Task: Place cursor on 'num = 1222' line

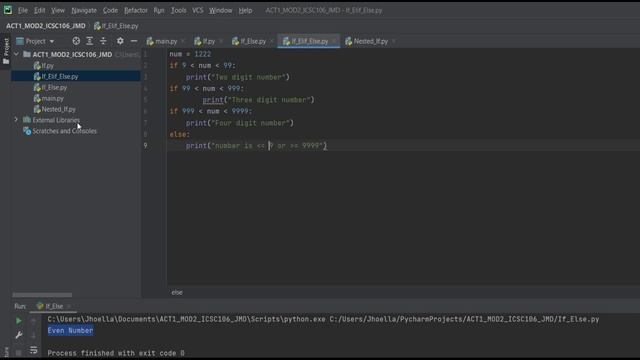Action: 190,54
